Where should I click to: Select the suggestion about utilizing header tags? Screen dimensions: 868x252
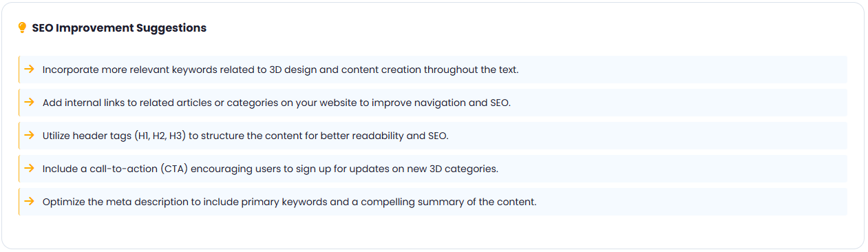point(433,136)
